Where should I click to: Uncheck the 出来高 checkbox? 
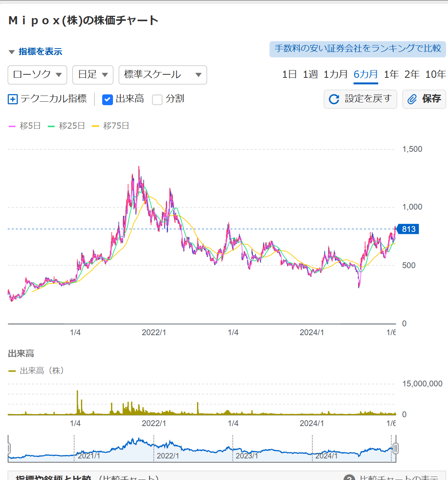107,100
